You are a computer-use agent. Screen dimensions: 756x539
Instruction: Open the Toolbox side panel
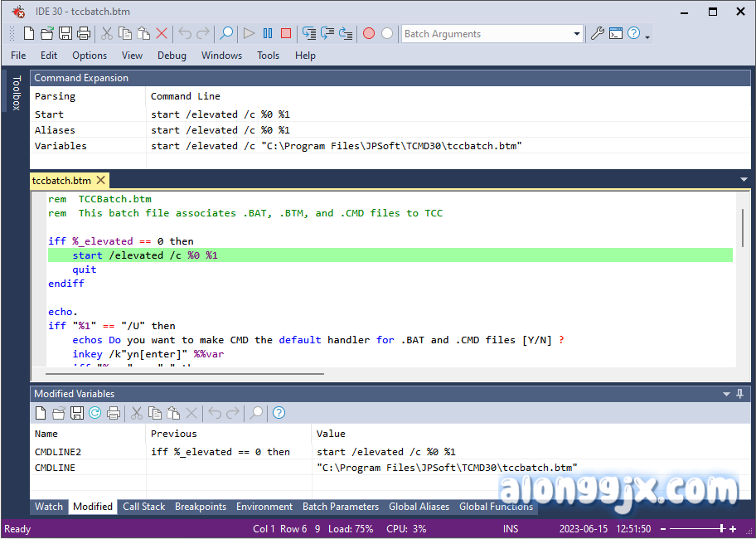[15, 93]
